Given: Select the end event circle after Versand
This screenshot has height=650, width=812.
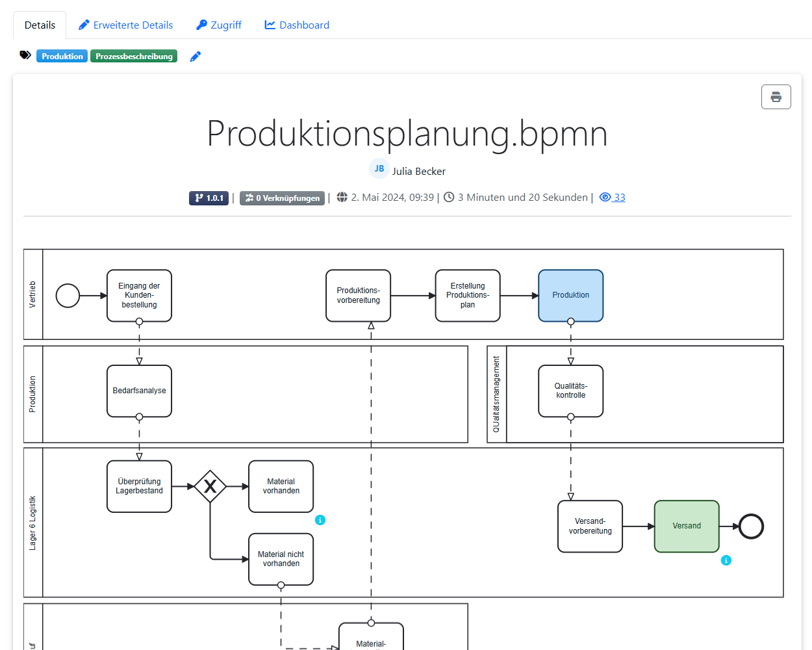Looking at the screenshot, I should [x=751, y=526].
